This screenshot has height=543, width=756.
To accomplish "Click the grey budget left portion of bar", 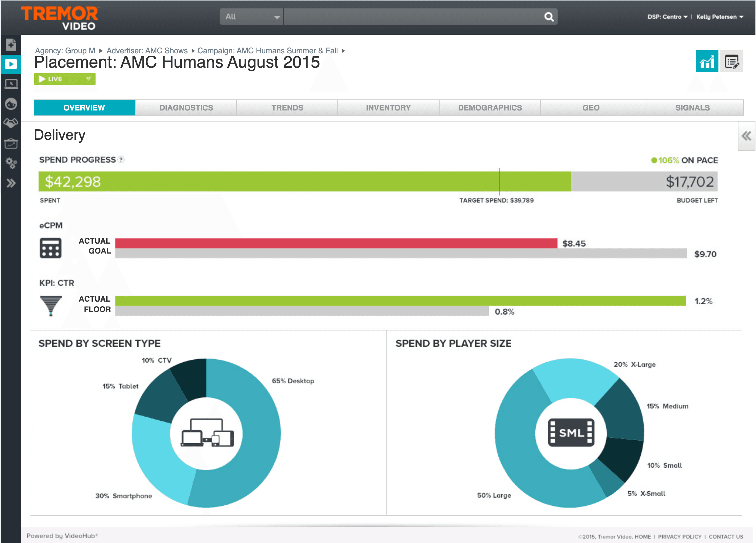I will point(644,181).
